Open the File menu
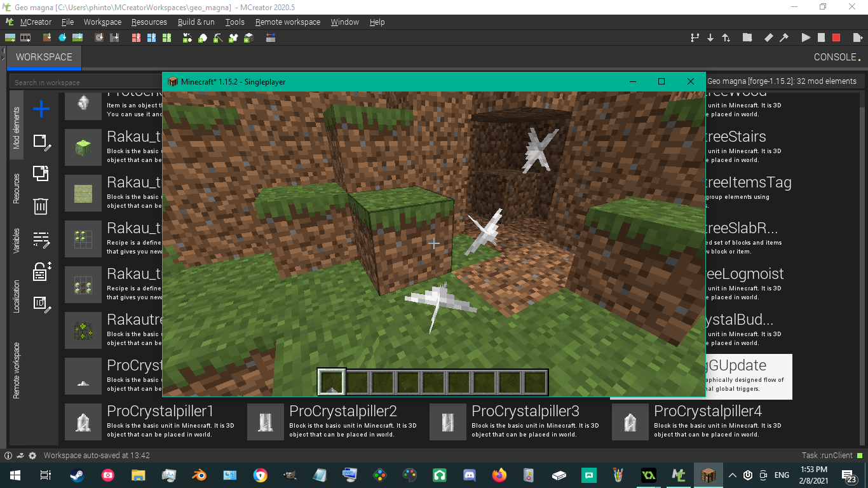The height and width of the screenshot is (488, 868). click(67, 22)
